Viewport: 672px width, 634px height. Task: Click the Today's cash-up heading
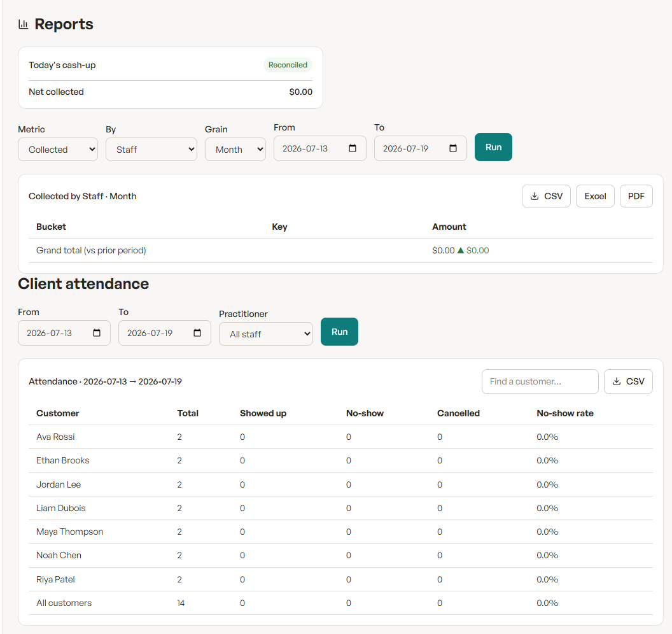62,65
